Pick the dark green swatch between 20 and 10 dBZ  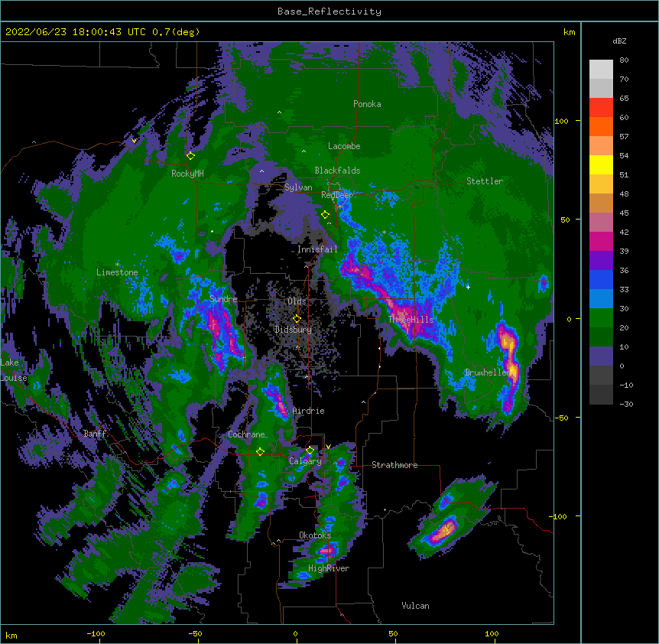click(601, 337)
